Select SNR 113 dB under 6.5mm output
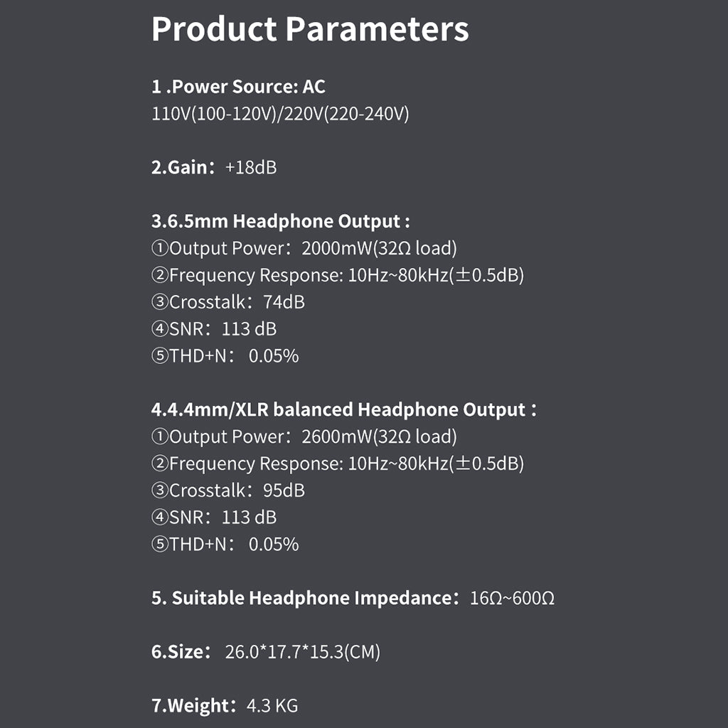Viewport: 728px width, 728px height. [213, 329]
